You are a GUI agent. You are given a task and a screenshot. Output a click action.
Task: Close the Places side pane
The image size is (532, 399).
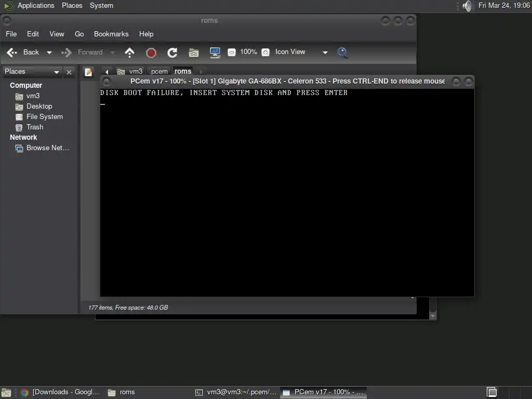coord(69,72)
